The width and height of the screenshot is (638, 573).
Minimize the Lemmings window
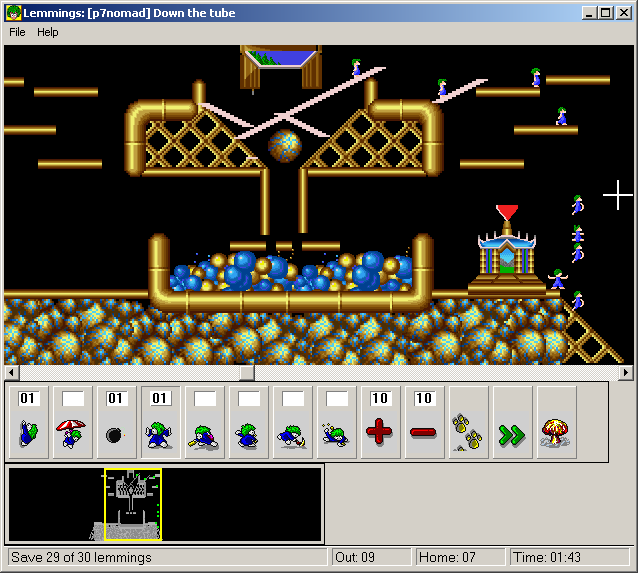[x=589, y=13]
